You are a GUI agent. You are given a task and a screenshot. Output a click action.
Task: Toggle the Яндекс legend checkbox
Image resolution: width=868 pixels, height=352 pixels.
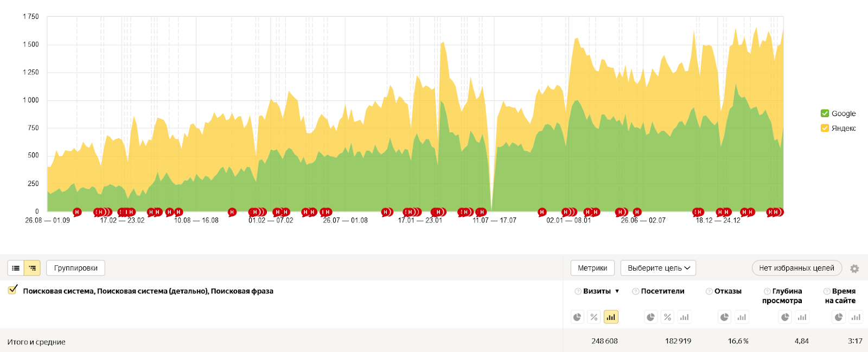[825, 128]
